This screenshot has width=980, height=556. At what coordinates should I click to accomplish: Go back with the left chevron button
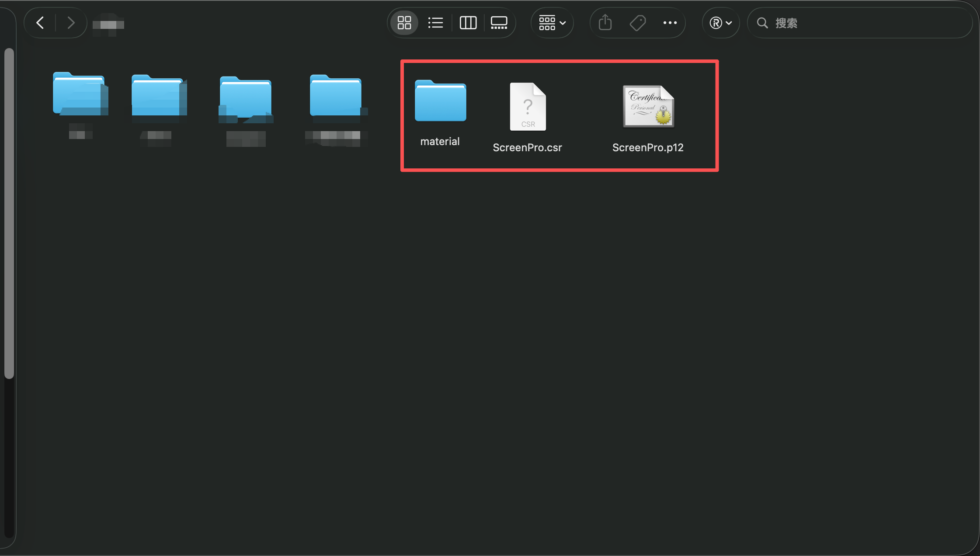click(x=40, y=23)
